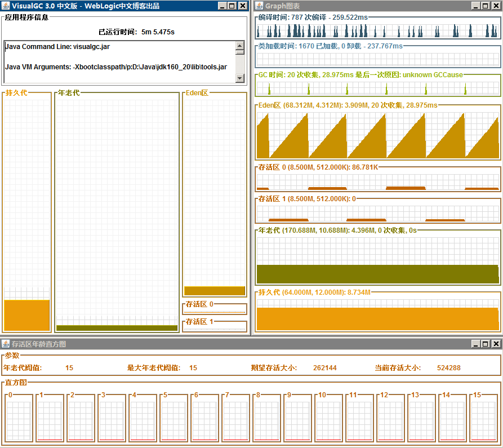Click the Eden区 fill bar in left panel
This screenshot has height=448, width=503.
pyautogui.click(x=214, y=291)
